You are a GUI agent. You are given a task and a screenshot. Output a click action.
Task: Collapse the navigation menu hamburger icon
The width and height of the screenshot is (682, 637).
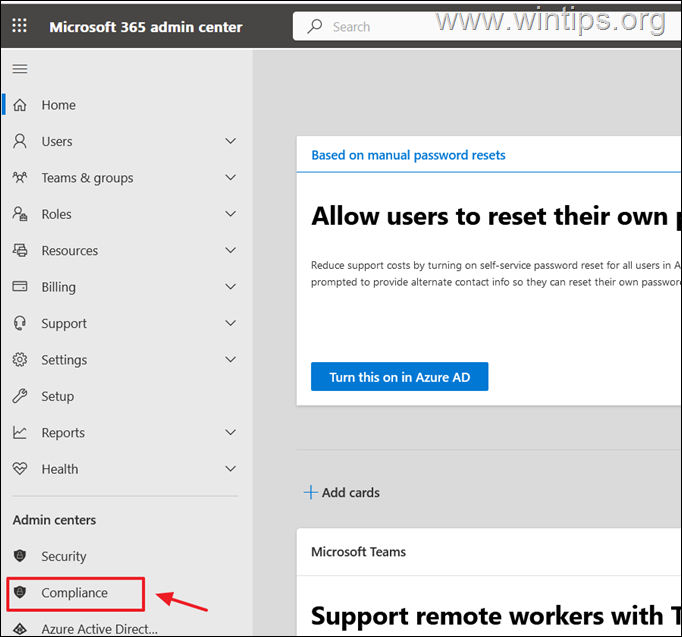[x=20, y=69]
